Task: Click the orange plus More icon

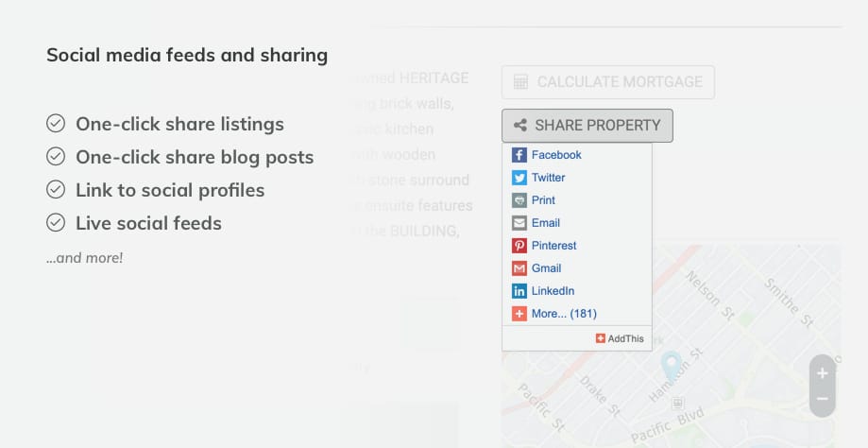Action: pyautogui.click(x=519, y=314)
